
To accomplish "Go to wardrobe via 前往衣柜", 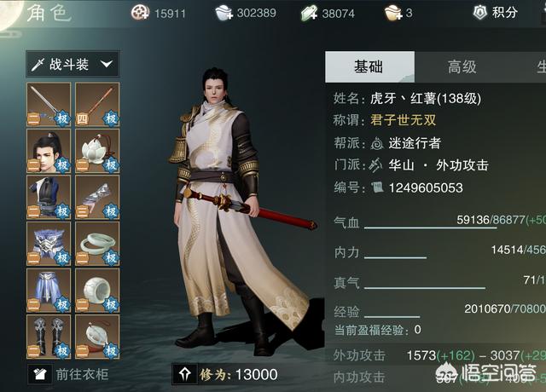I will tap(69, 374).
